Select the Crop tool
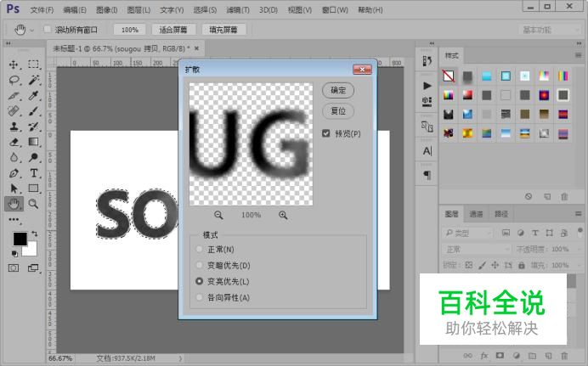Screen dimensions: 588x366 (14, 95)
